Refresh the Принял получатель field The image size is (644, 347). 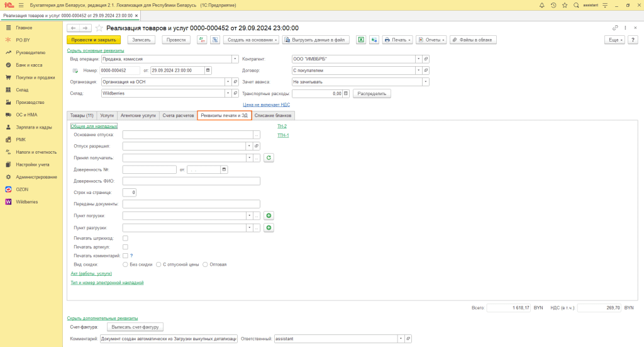click(269, 158)
